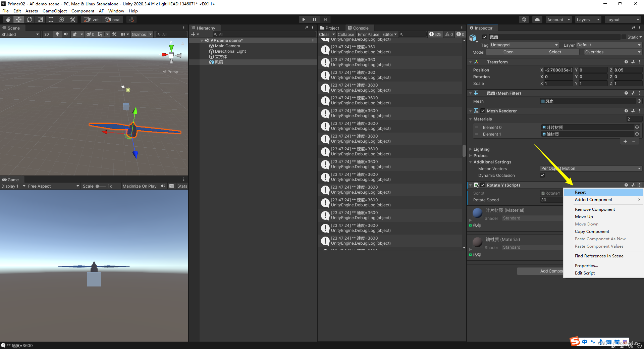Toggle warning messages filter in Console

coord(449,34)
